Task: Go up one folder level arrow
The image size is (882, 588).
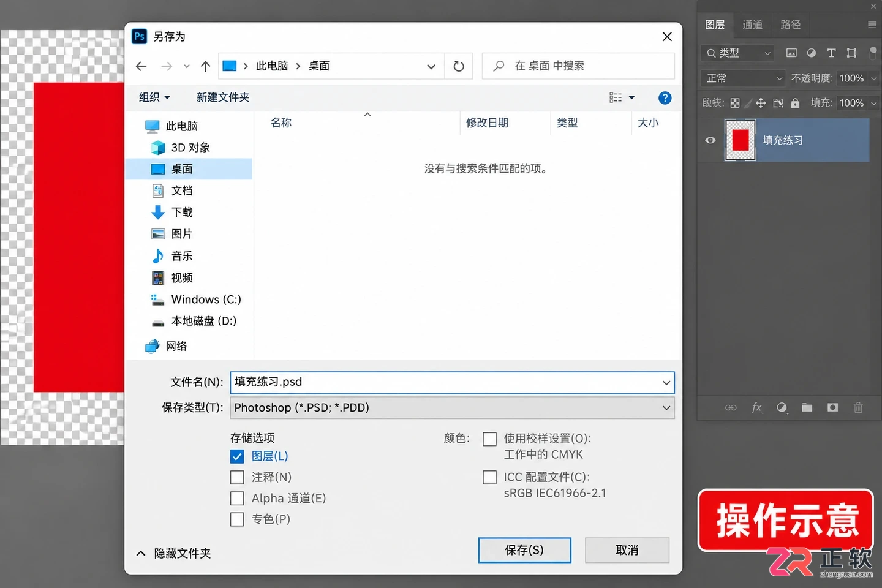Action: (x=206, y=66)
